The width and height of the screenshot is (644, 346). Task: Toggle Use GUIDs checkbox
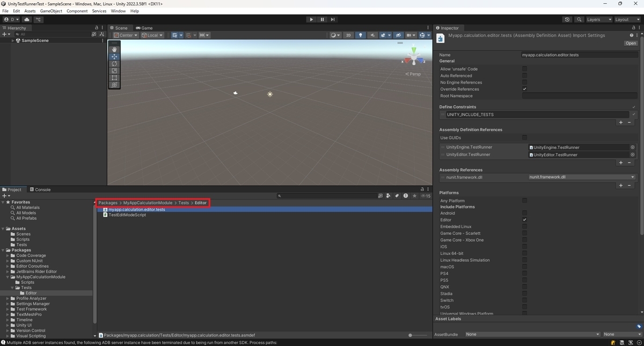point(524,137)
